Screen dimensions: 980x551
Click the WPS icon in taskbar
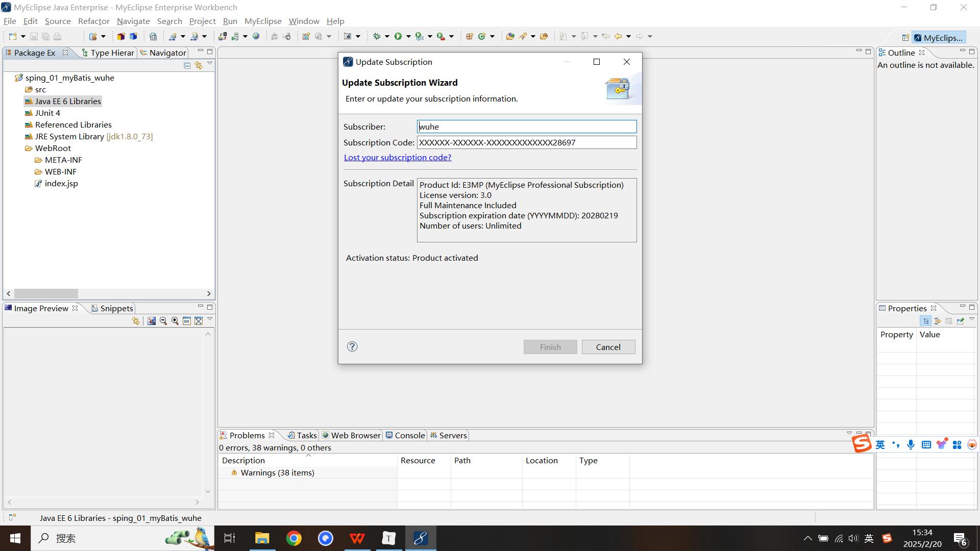357,538
